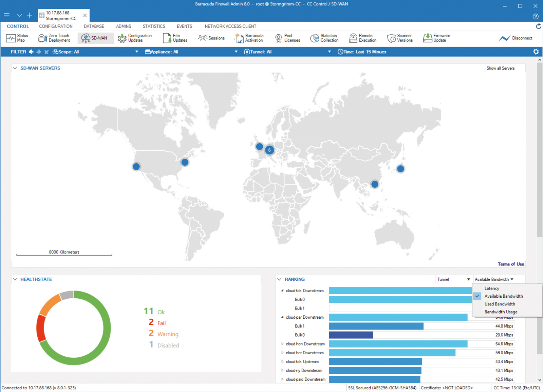Expand cloud-tok Upstream row
The image size is (543, 392).
click(282, 361)
